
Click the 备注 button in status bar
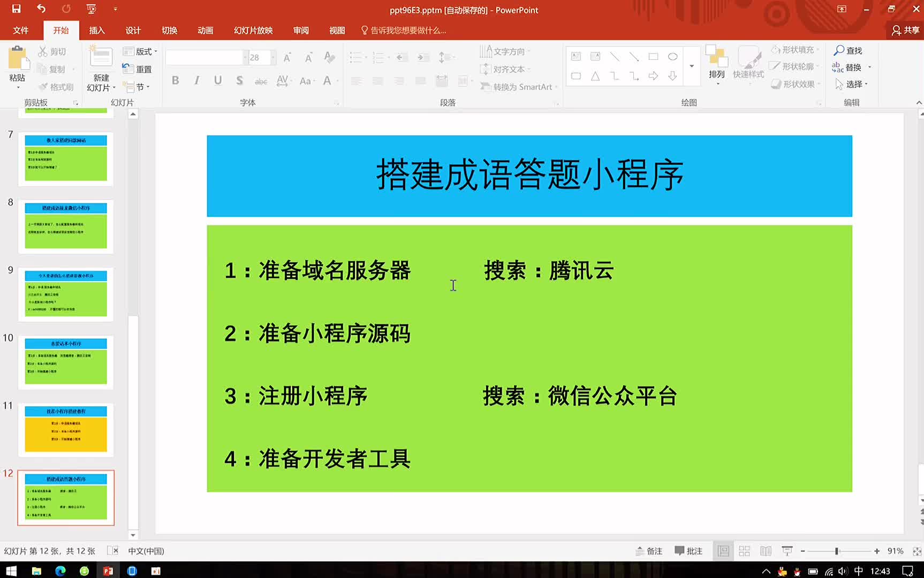pyautogui.click(x=649, y=551)
